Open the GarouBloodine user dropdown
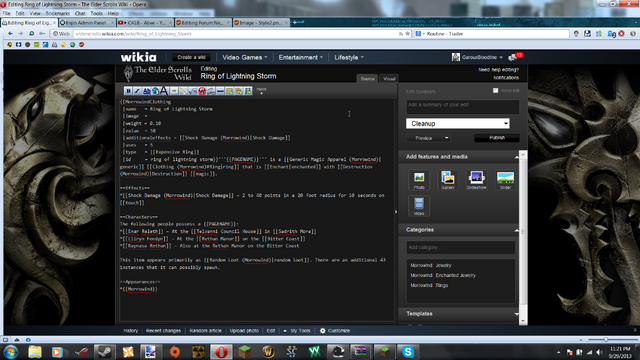 [477, 57]
